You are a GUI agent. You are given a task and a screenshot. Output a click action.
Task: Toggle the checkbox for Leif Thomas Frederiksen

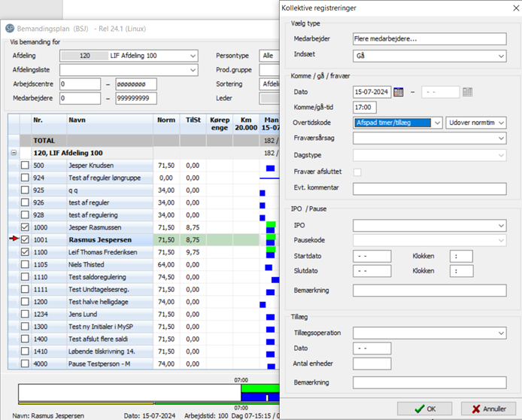click(26, 252)
